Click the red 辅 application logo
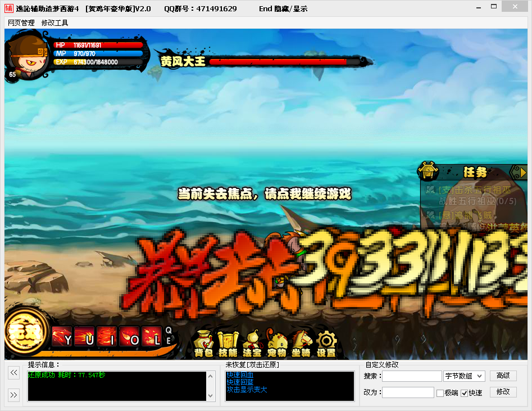 click(x=9, y=8)
